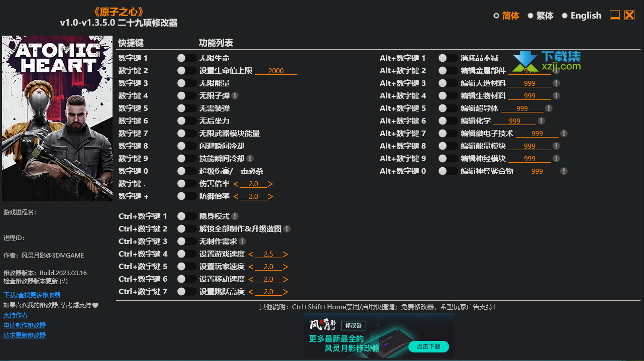This screenshot has height=361, width=644.
Task: Click the 点击下载 banner button
Action: [428, 346]
